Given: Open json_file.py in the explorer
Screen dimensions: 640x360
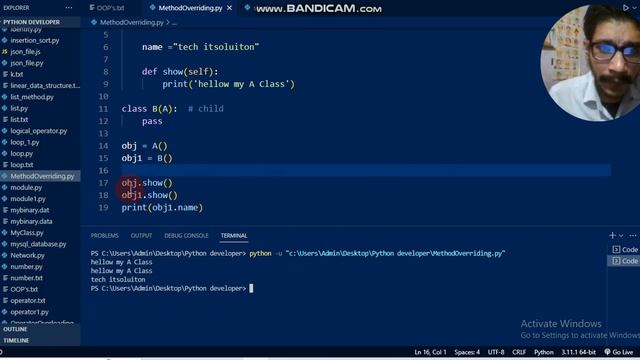Looking at the screenshot, I should (27, 63).
